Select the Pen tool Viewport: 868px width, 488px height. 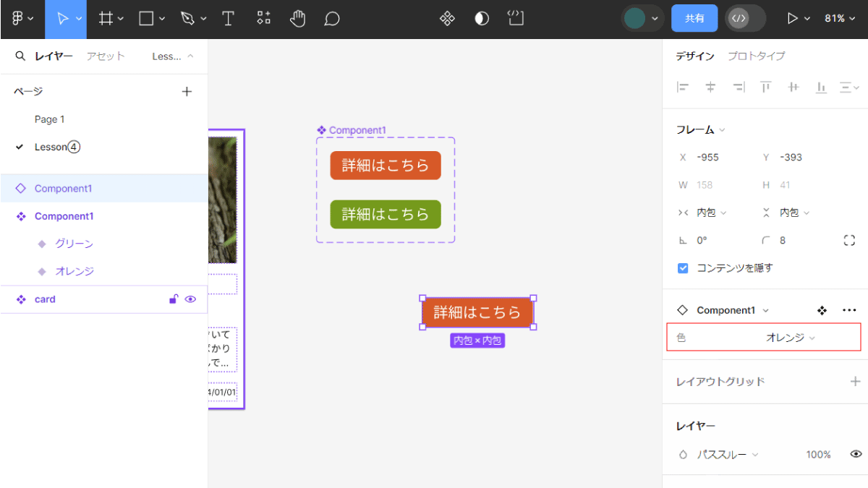(188, 19)
